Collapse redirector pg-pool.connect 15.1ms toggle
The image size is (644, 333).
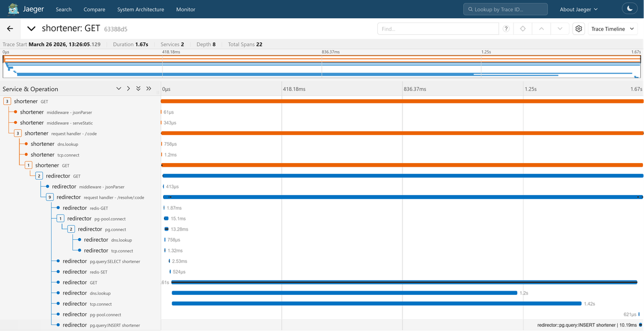point(61,218)
